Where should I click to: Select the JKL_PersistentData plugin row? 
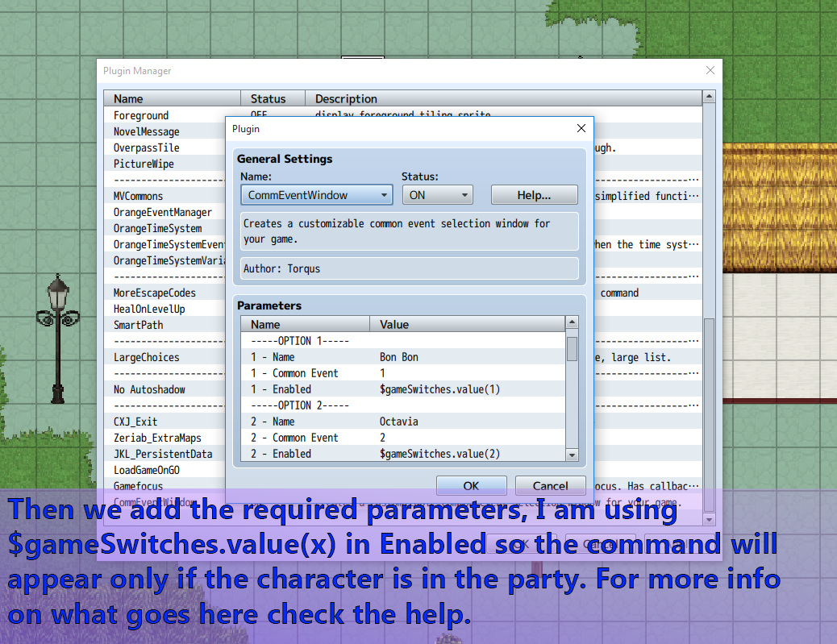(x=165, y=454)
